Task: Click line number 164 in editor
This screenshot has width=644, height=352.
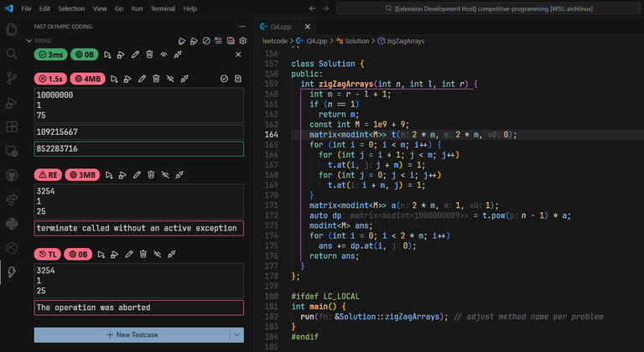Action: (271, 134)
